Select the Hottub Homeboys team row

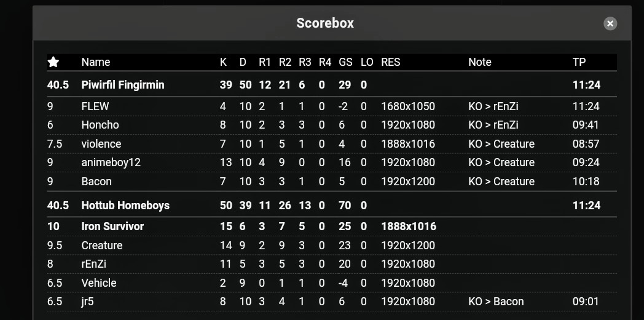(332, 206)
